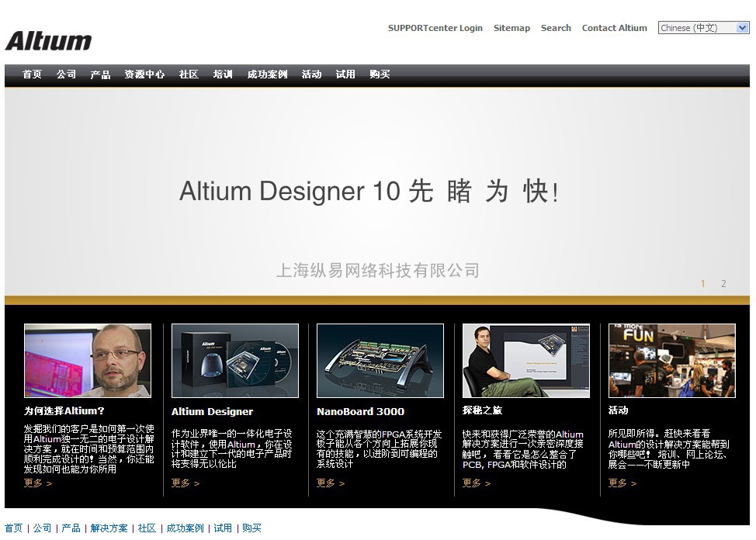Open the 活动 event booth thumbnail
756x540 pixels.
pyautogui.click(x=672, y=361)
